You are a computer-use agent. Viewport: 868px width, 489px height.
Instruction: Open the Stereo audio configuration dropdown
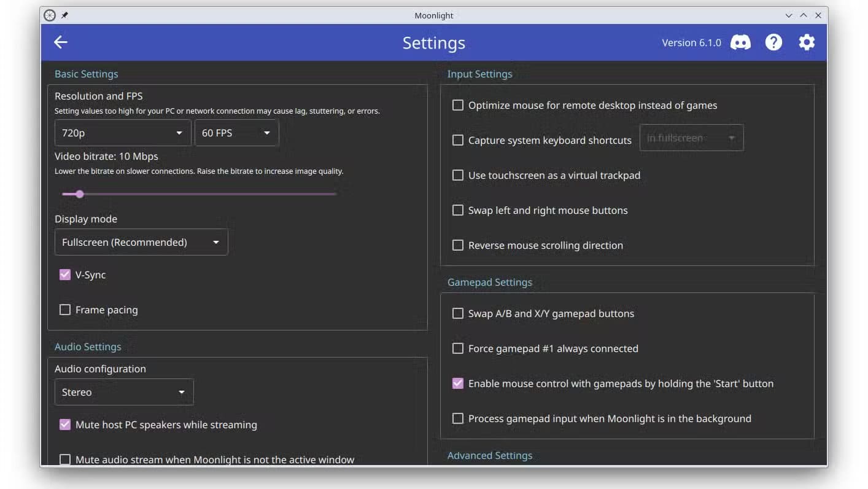coord(124,392)
